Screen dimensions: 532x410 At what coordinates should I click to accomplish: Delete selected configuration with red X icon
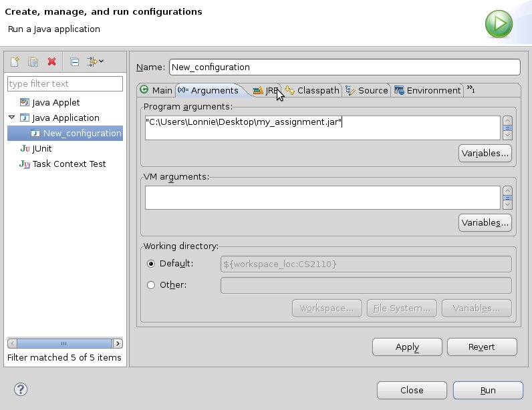pos(51,62)
